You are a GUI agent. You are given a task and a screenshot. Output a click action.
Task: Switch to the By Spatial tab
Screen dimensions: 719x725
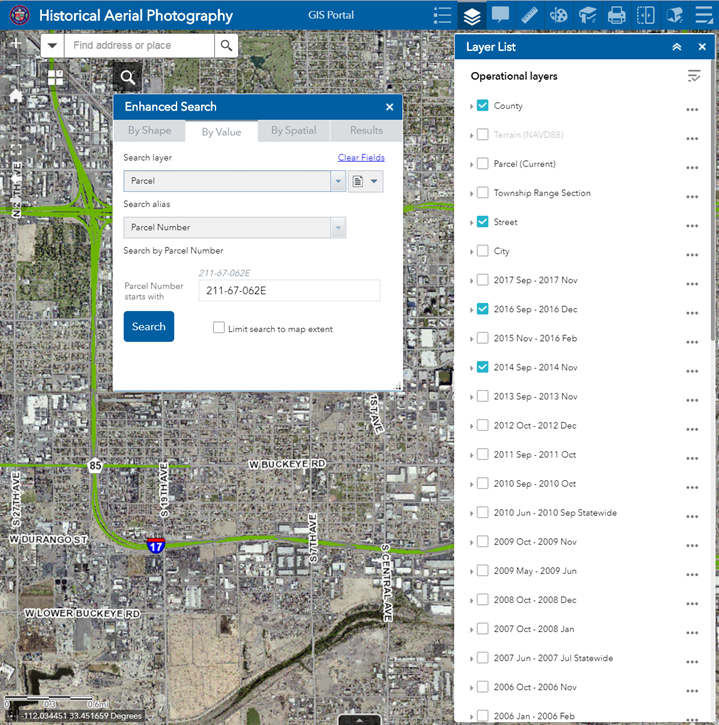click(293, 131)
